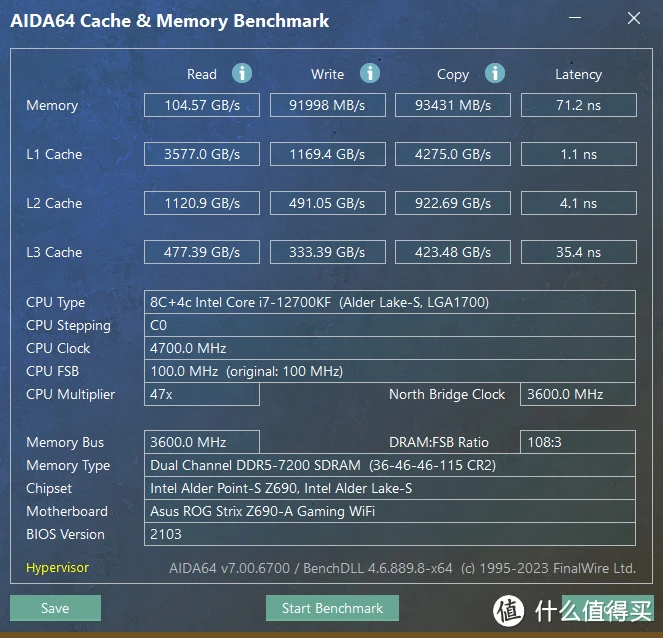Viewport: 663px width, 638px height.
Task: Select the DRAM:FSB Ratio 108:3 field
Action: coord(577,442)
